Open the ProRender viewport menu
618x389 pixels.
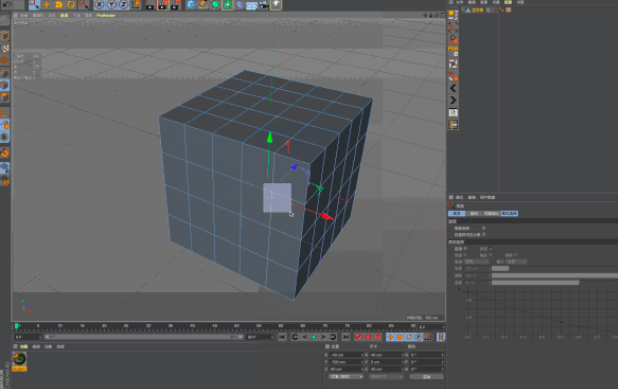tap(106, 15)
